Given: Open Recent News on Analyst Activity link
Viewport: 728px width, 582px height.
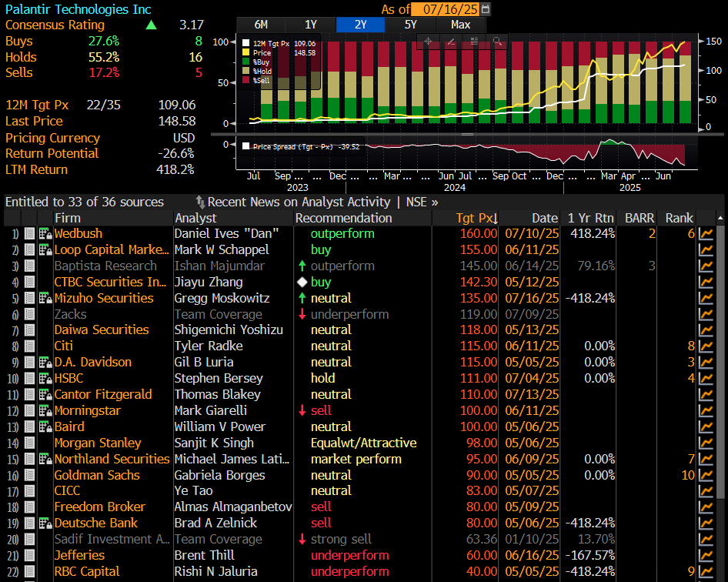Looking at the screenshot, I should click(299, 202).
